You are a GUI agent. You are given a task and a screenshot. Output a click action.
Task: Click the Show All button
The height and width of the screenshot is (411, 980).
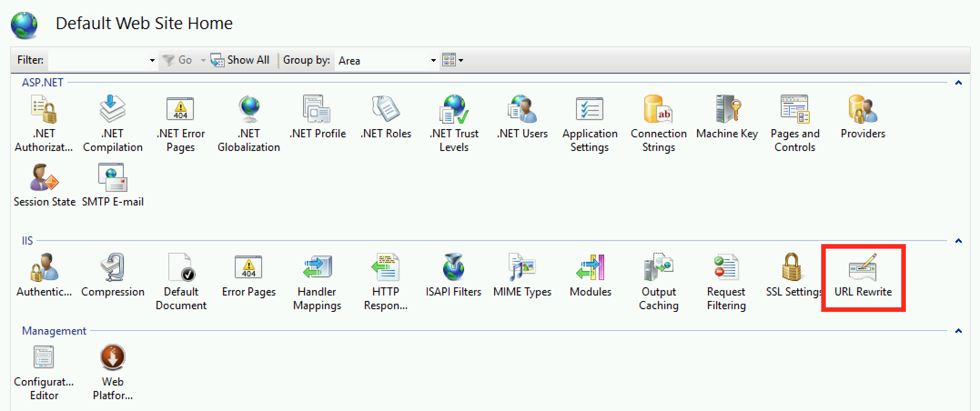(x=240, y=60)
